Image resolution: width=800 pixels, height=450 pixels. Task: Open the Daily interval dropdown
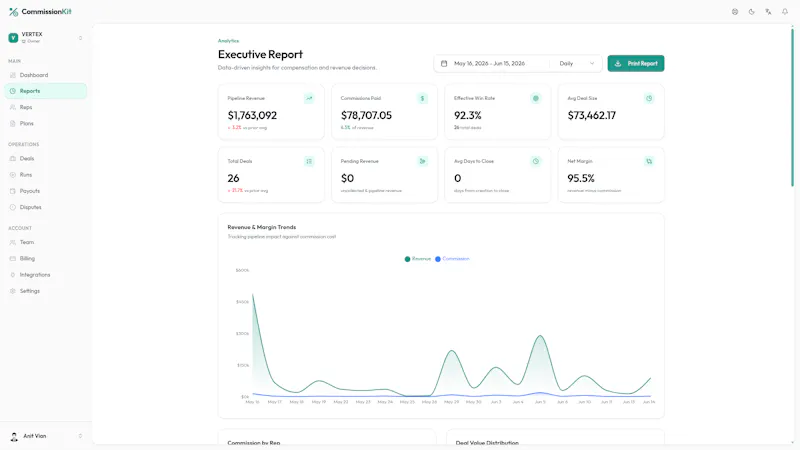click(576, 63)
